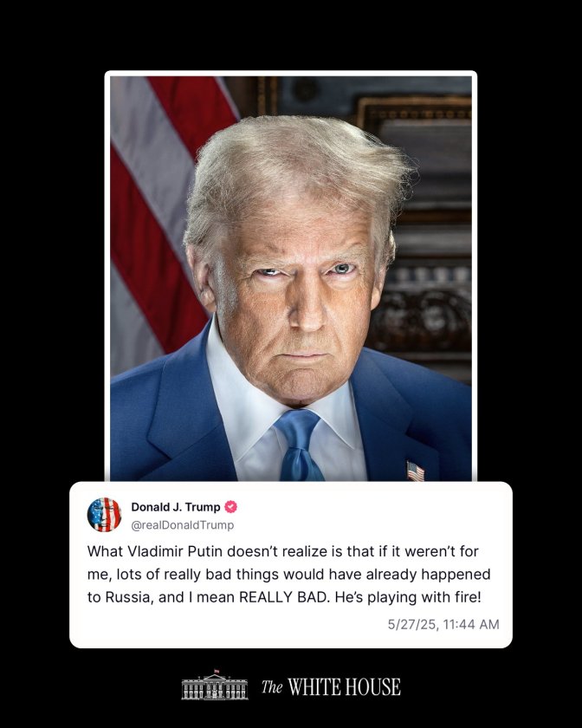Image resolution: width=582 pixels, height=728 pixels.
Task: Click the American flag lapel pin
Action: coord(415,471)
